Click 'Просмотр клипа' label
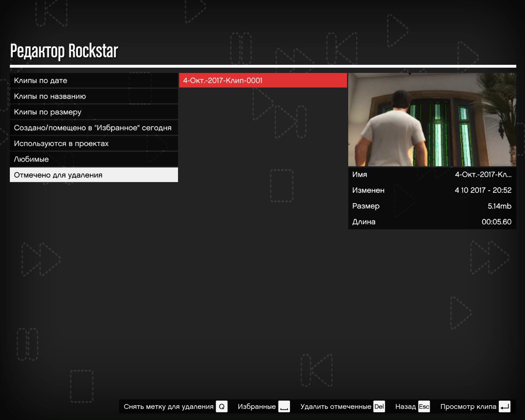525x420 pixels. point(468,406)
